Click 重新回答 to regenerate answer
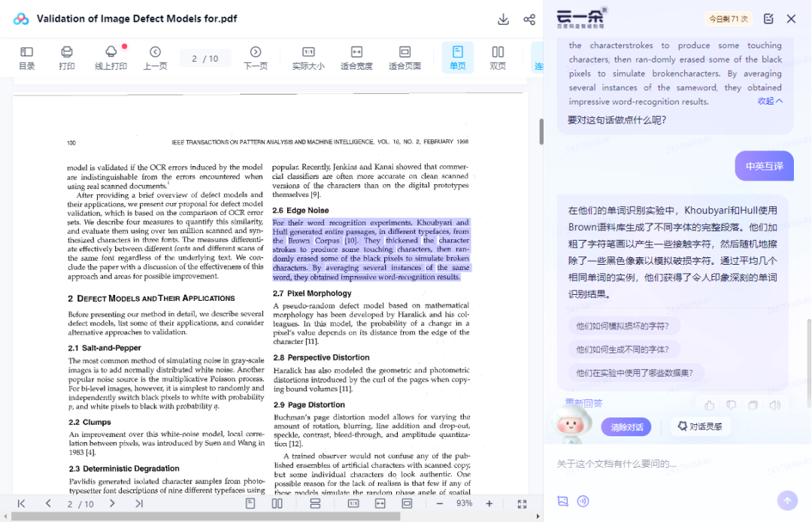The width and height of the screenshot is (812, 522). (x=583, y=403)
